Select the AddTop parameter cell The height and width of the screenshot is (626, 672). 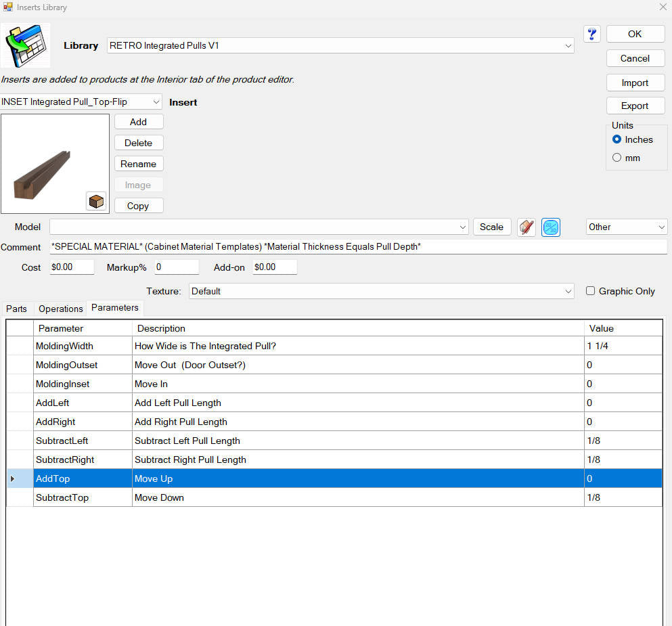click(83, 478)
